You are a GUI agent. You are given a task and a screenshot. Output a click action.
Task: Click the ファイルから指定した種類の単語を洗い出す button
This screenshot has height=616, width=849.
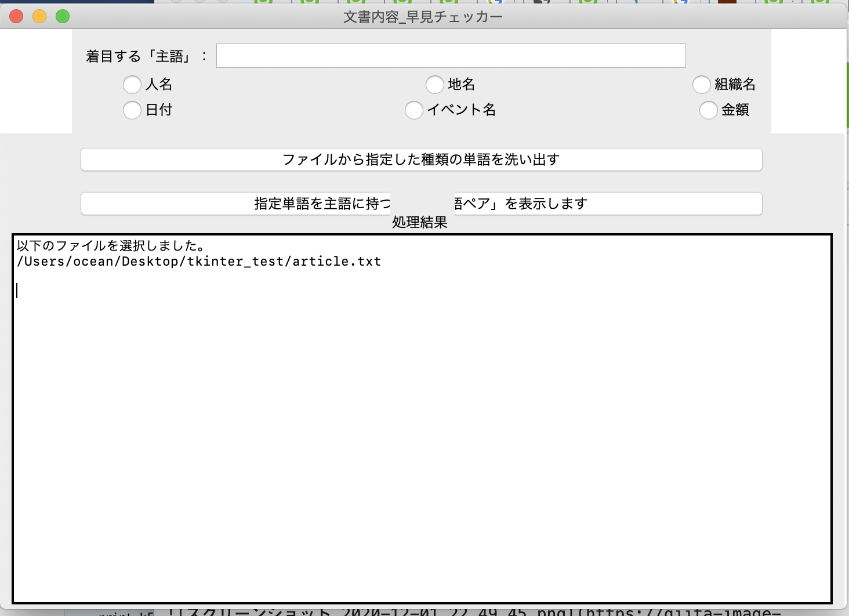point(422,160)
